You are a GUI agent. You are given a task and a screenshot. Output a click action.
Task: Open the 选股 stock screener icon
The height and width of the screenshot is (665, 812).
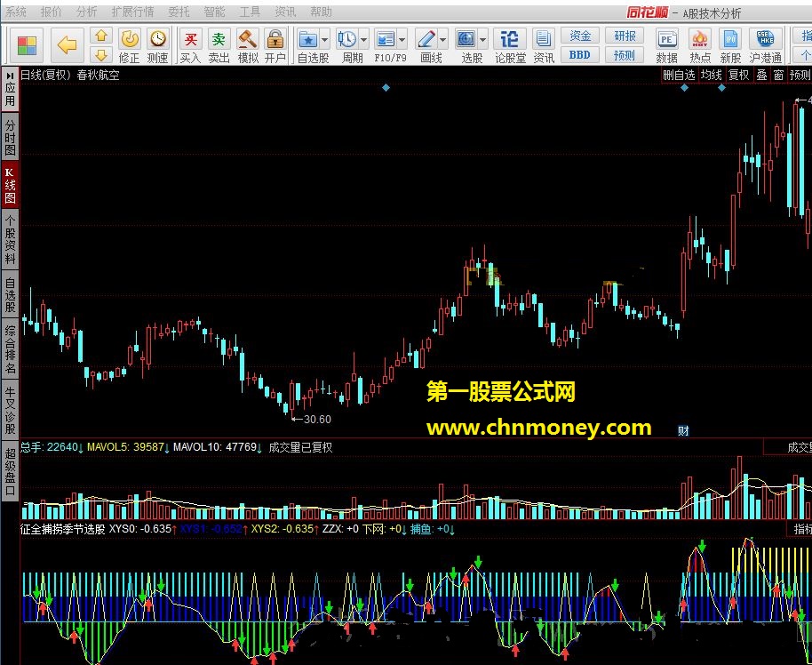[466, 39]
